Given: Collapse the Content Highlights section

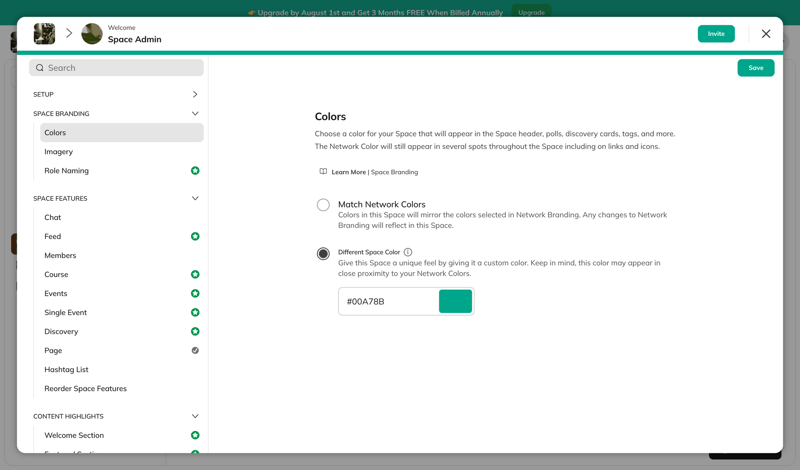Looking at the screenshot, I should click(195, 416).
